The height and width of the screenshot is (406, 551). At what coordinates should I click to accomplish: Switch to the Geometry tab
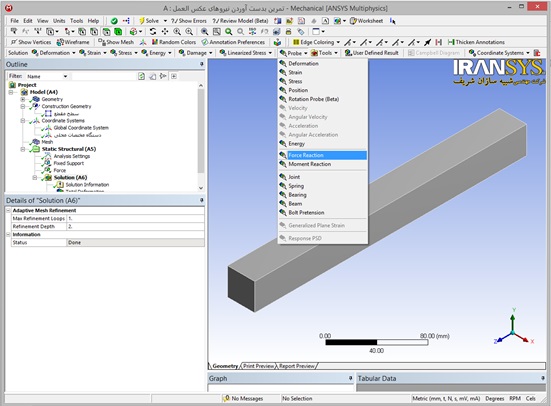[x=225, y=366]
